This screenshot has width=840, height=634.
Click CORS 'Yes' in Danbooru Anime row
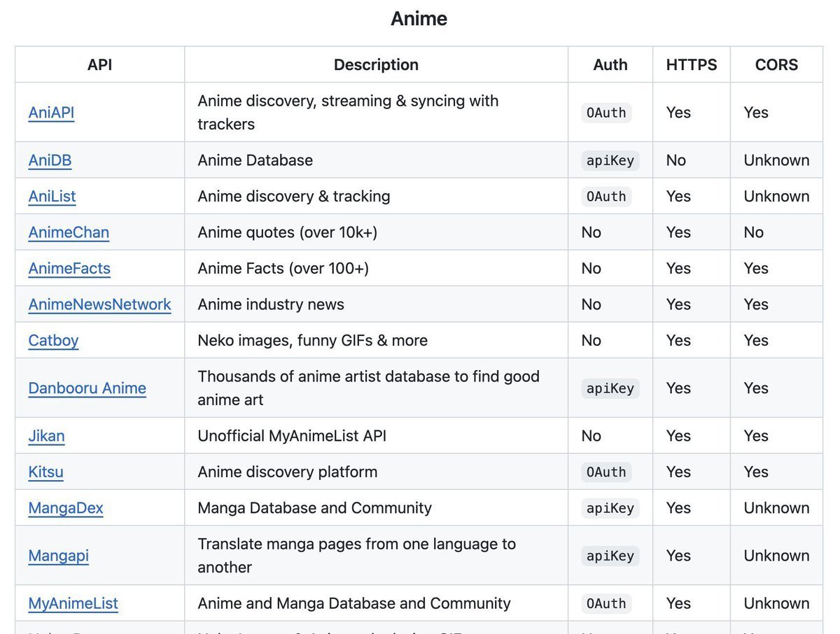pyautogui.click(x=756, y=388)
